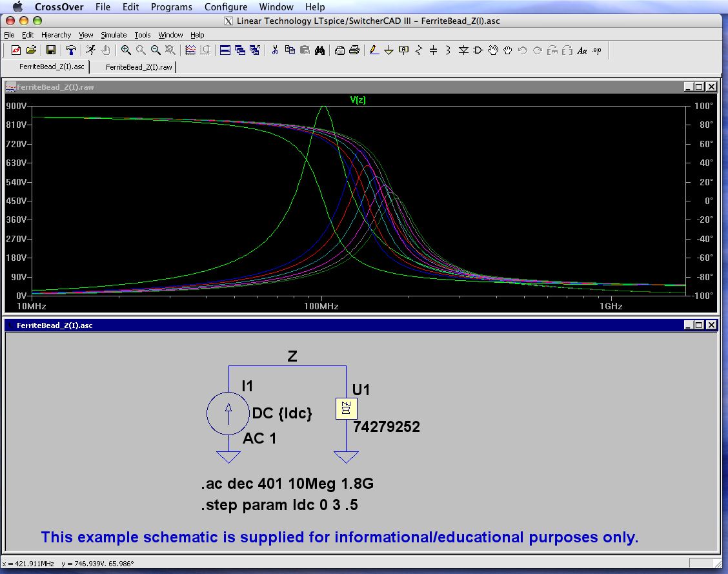Click the Save floppy disk icon
The image size is (728, 574).
pos(51,50)
